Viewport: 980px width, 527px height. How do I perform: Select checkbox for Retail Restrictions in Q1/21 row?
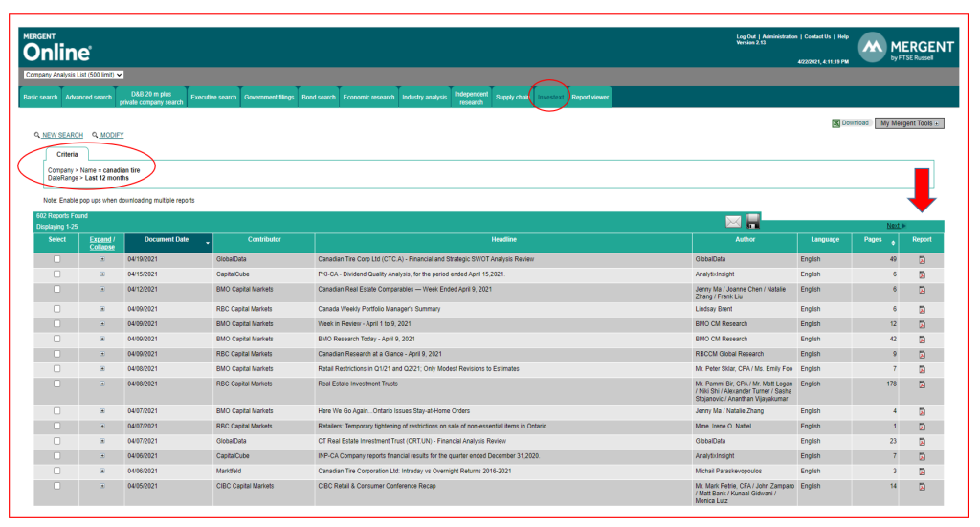56,369
